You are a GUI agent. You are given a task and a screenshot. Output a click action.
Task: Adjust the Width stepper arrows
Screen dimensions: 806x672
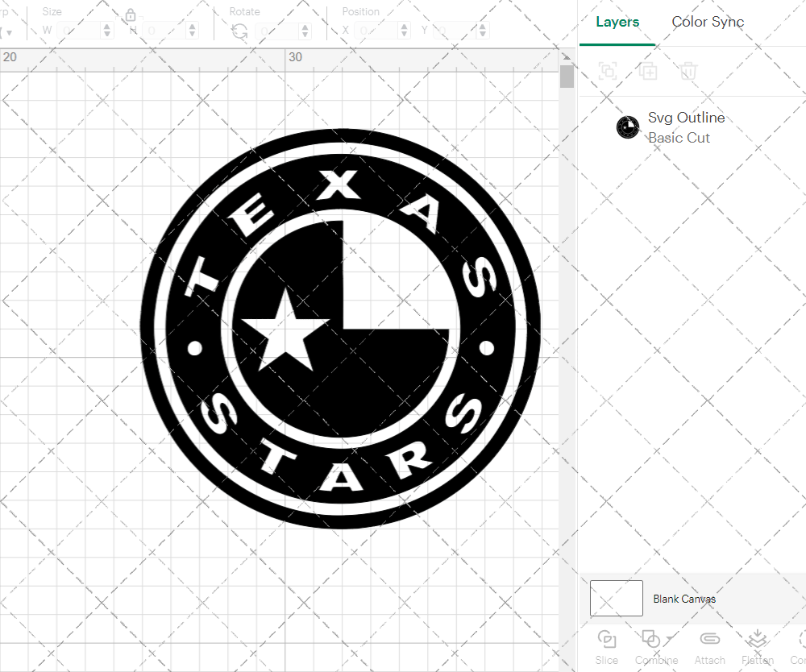(x=107, y=31)
